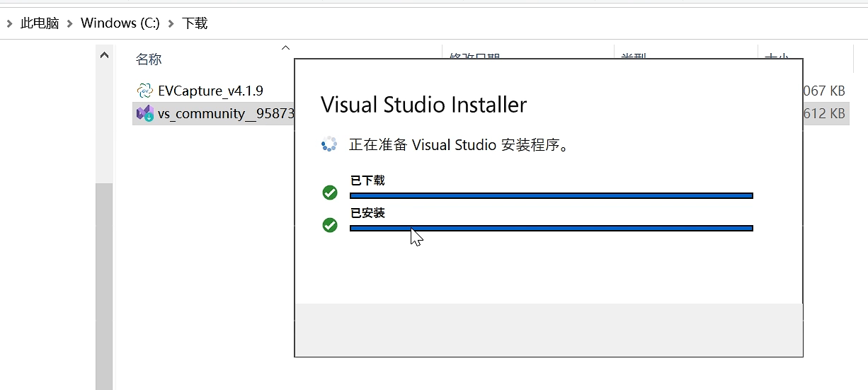Select the EVCapture_v4.1.9 file name
The height and width of the screenshot is (390, 868).
(x=211, y=91)
